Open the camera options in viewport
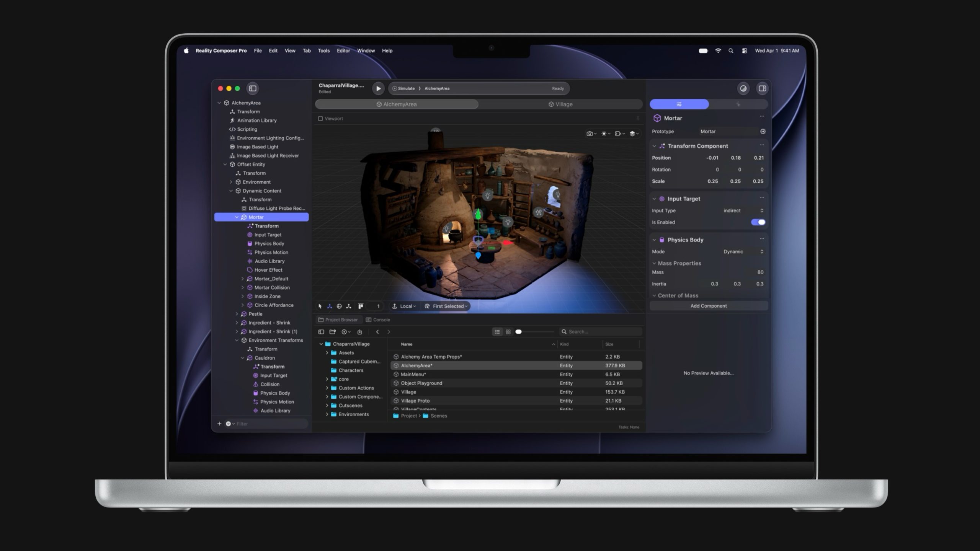The width and height of the screenshot is (980, 551). pos(591,134)
